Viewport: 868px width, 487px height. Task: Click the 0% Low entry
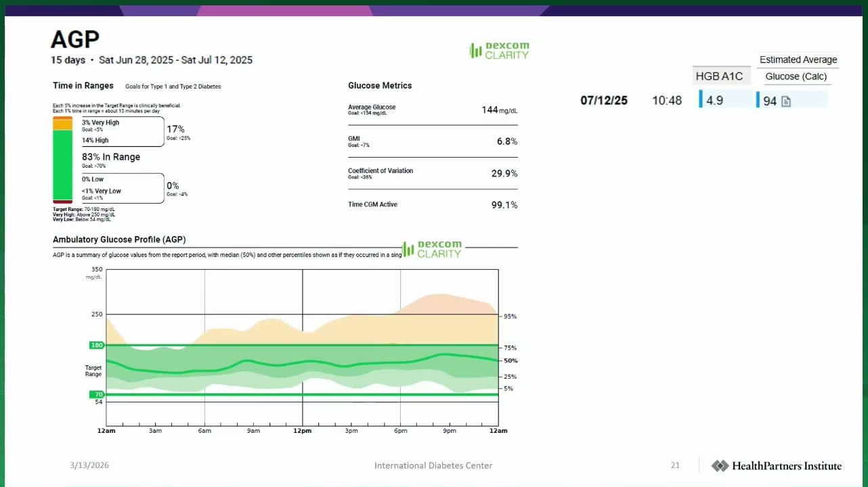[x=93, y=179]
